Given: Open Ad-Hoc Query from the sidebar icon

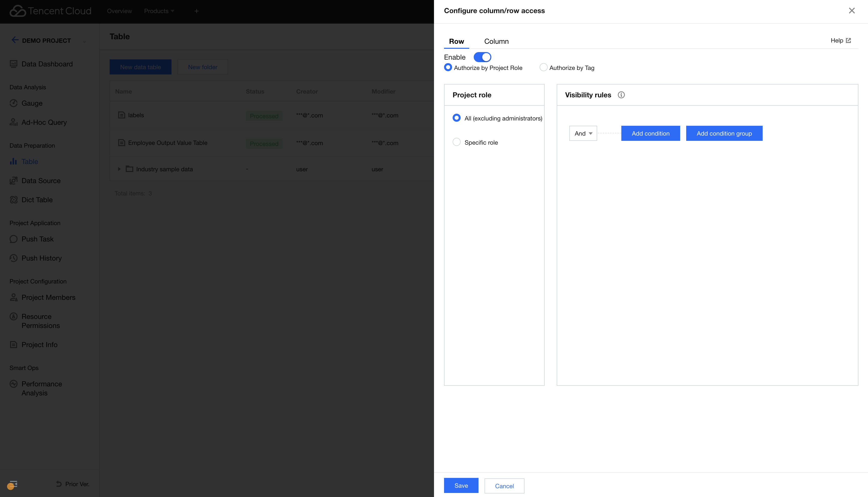Looking at the screenshot, I should point(14,122).
